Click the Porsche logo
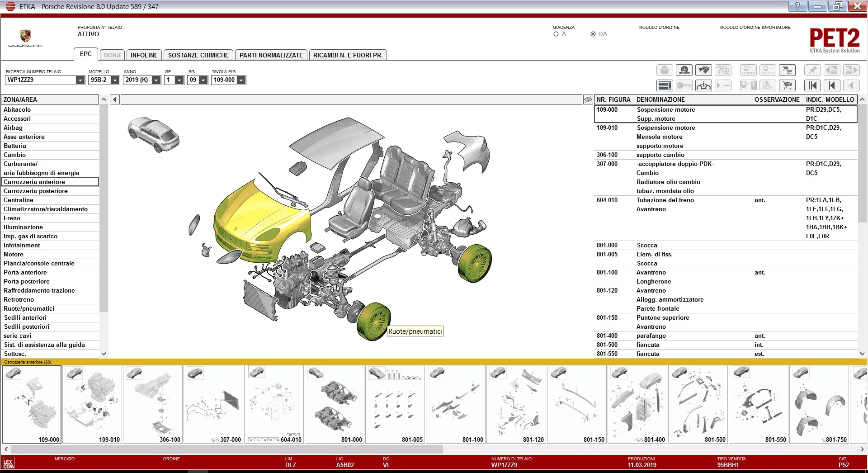 pos(25,38)
